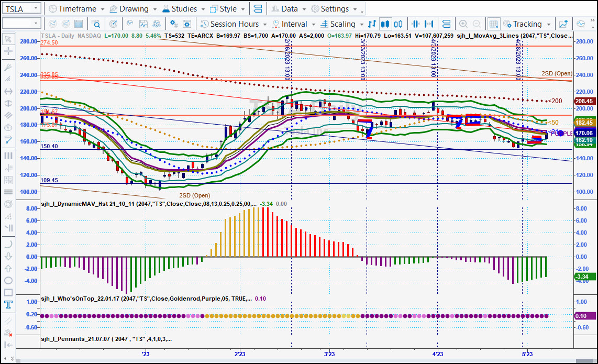This screenshot has width=598, height=364.
Task: Open the Timeframe menu
Action: [76, 9]
